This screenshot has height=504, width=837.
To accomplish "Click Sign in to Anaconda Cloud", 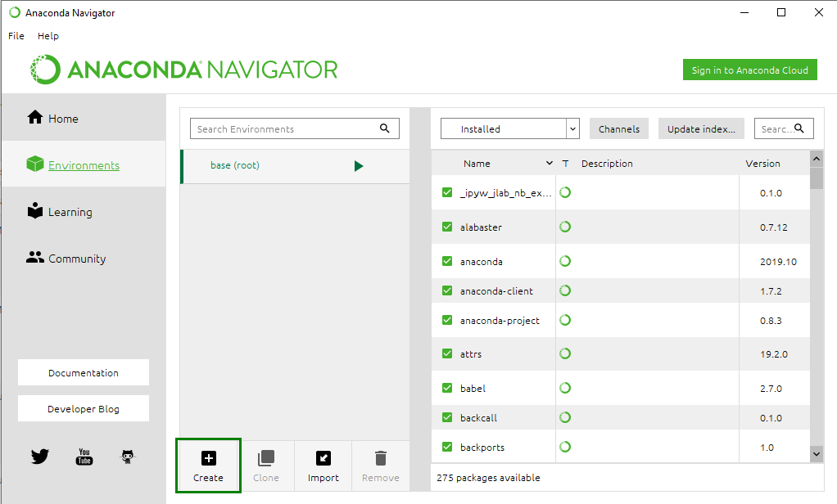I will click(x=750, y=70).
